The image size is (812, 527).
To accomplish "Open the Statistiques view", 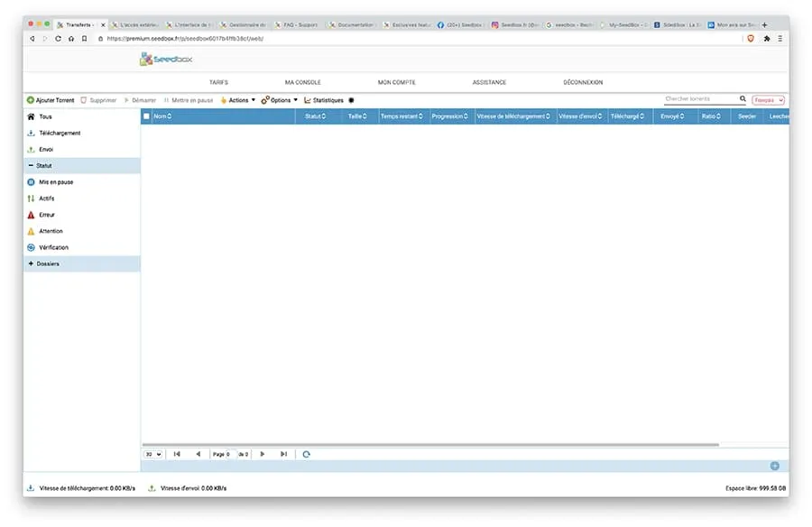I will [x=324, y=100].
